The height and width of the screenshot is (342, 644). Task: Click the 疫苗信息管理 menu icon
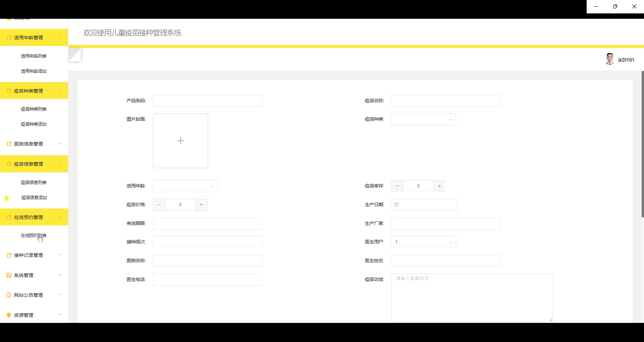9,164
